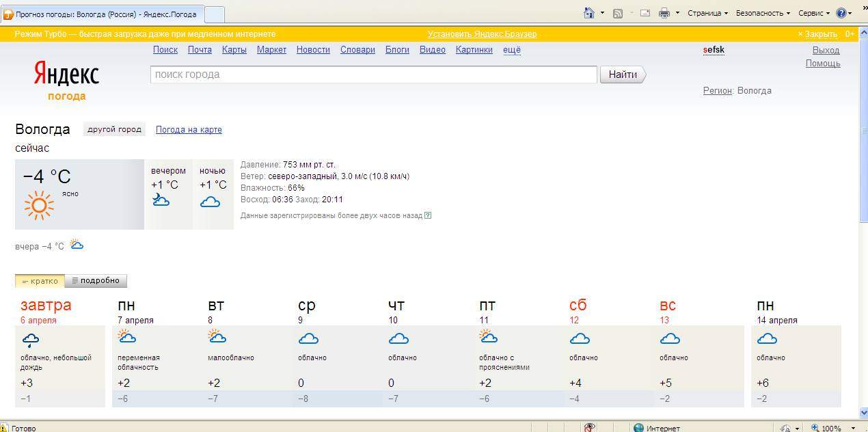Click the weather icon for пт 11

(x=489, y=336)
